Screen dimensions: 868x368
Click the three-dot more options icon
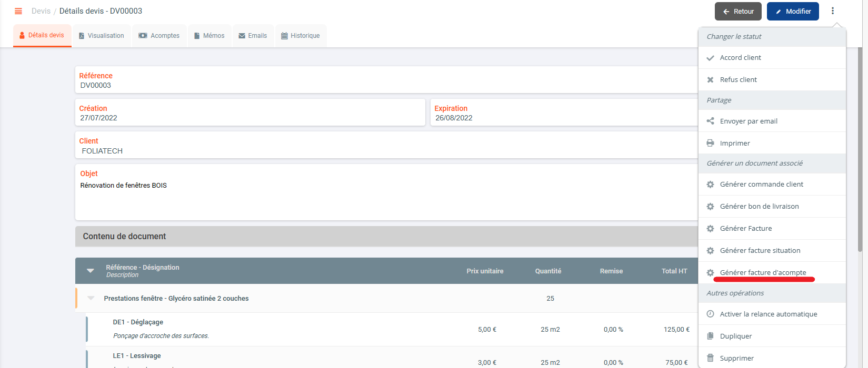832,11
